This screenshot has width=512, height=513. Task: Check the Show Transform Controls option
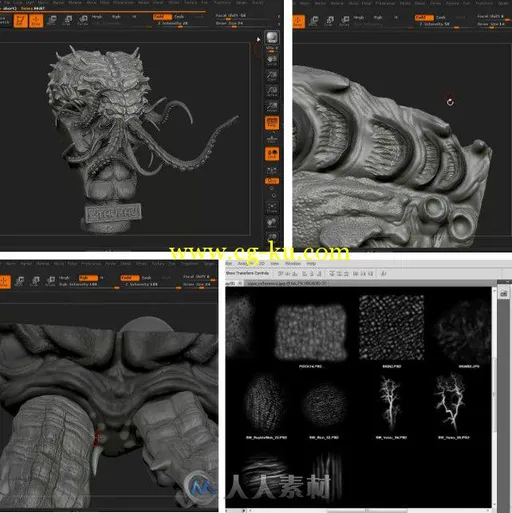[247, 273]
